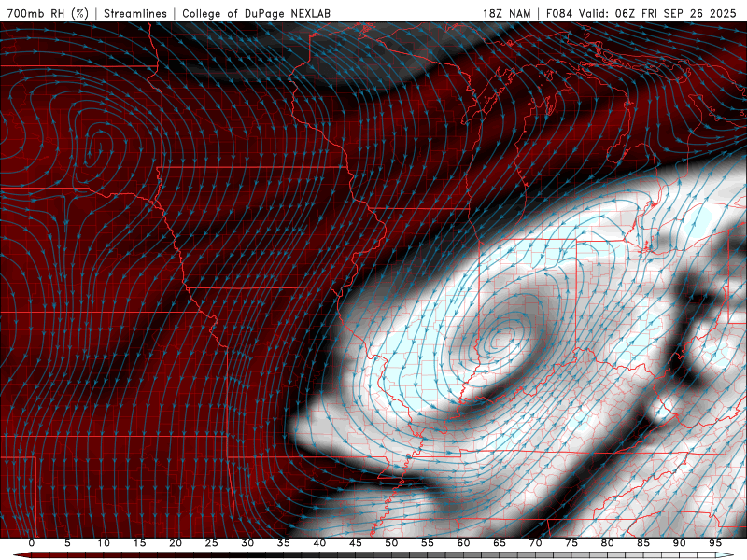Viewport: 747px width, 560px height.
Task: Click the colorbar label "45"
Action: tap(356, 543)
